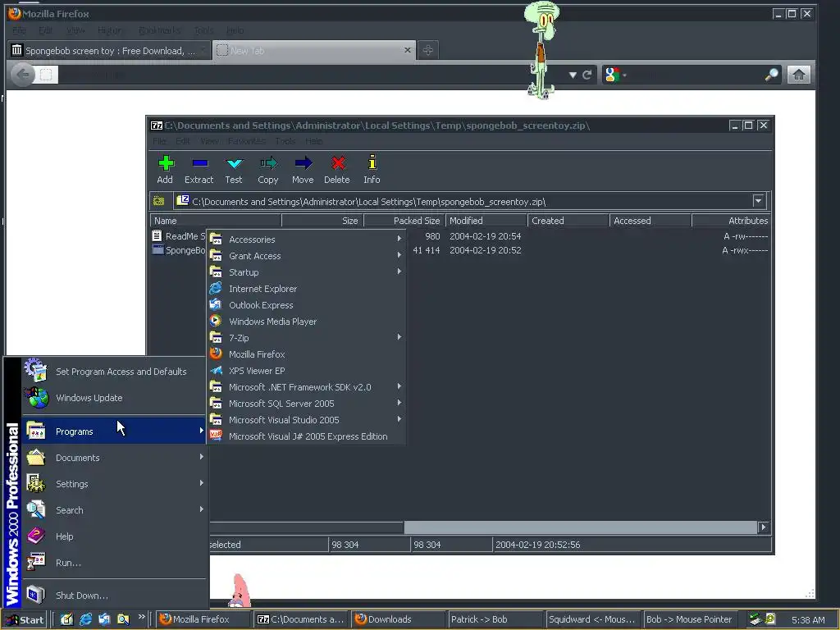This screenshot has height=630, width=840.
Task: Expand Microsoft SQL Server 2005 submenu
Action: (306, 404)
